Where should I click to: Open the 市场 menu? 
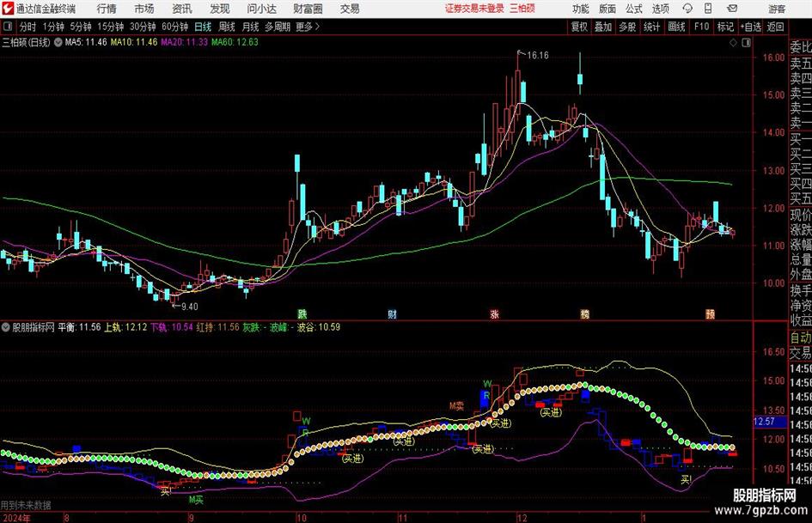coord(144,9)
